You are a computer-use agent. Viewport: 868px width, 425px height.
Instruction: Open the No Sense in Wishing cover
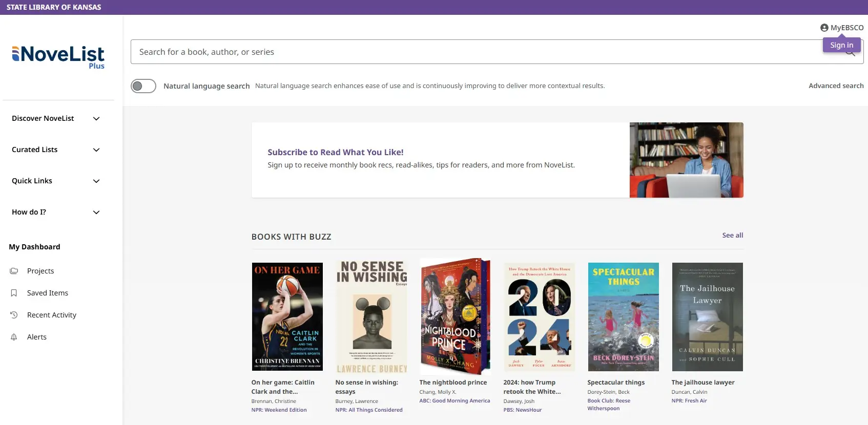click(x=371, y=316)
